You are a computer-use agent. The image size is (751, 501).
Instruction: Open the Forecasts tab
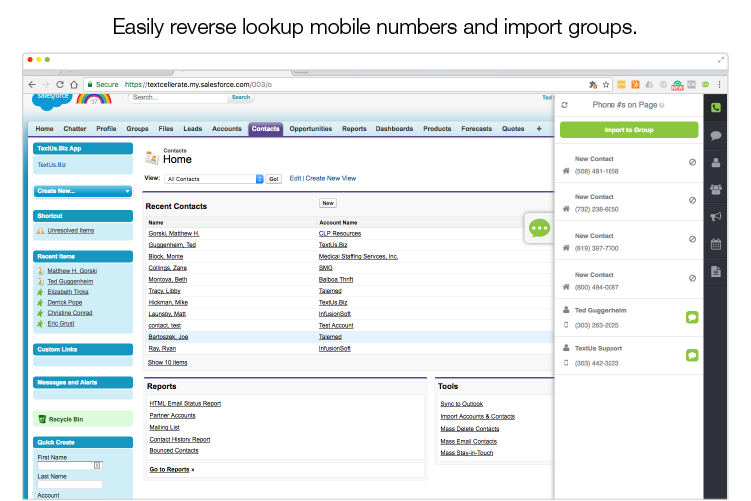[x=477, y=129]
